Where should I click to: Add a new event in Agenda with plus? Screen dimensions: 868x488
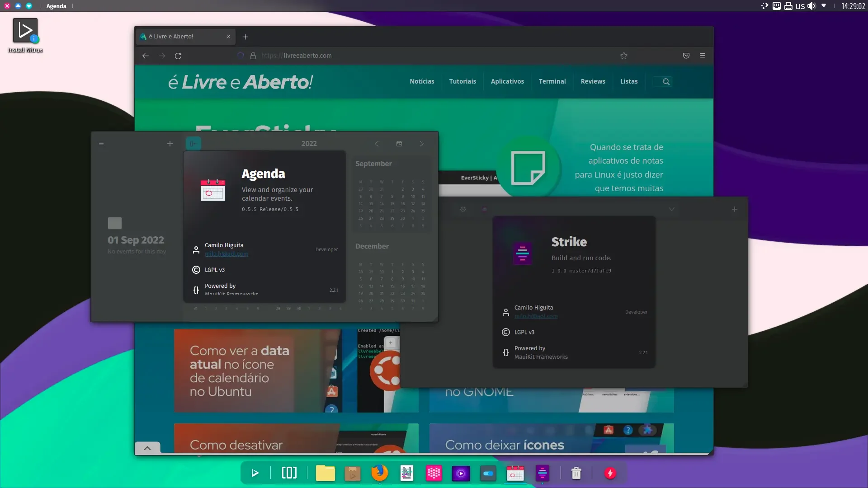pos(170,144)
